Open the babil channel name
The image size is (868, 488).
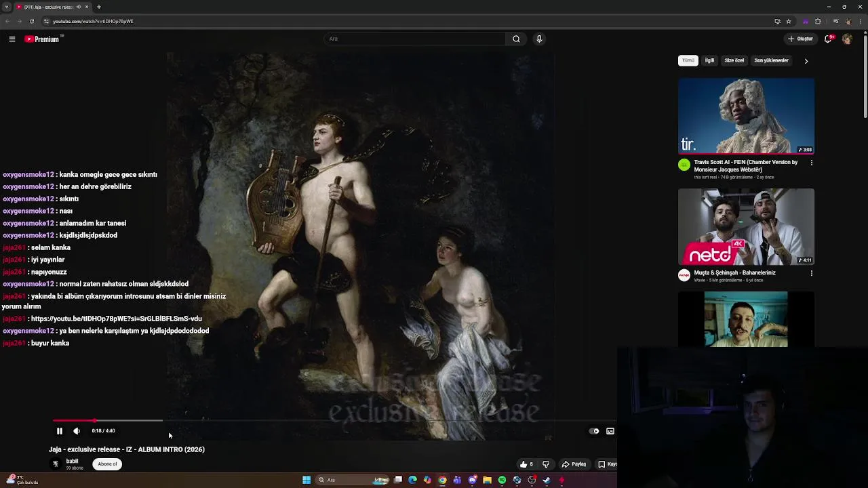tap(72, 462)
